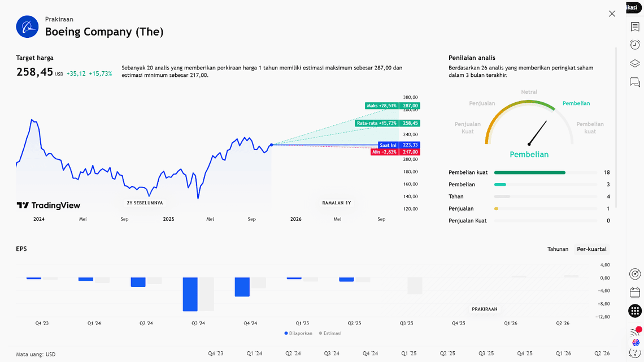The image size is (644, 362).
Task: Open the object tree layers icon
Action: click(635, 64)
